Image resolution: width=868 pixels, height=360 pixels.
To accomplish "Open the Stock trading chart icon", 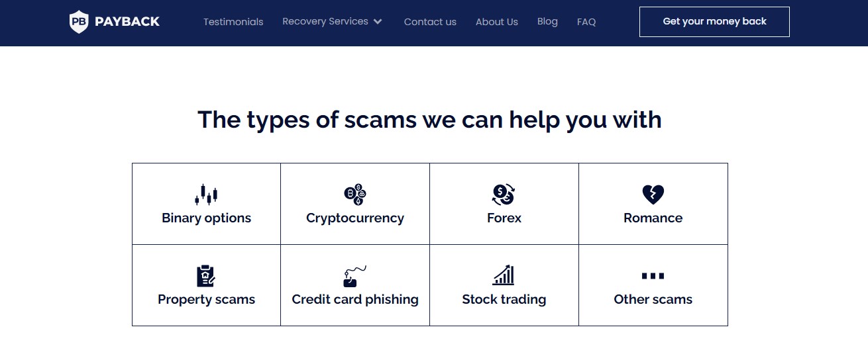I will tap(504, 275).
